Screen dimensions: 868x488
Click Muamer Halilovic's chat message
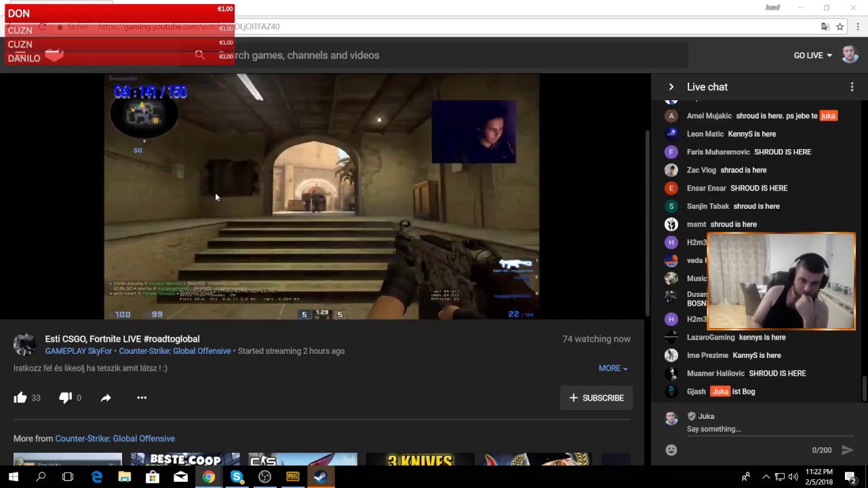coord(777,373)
